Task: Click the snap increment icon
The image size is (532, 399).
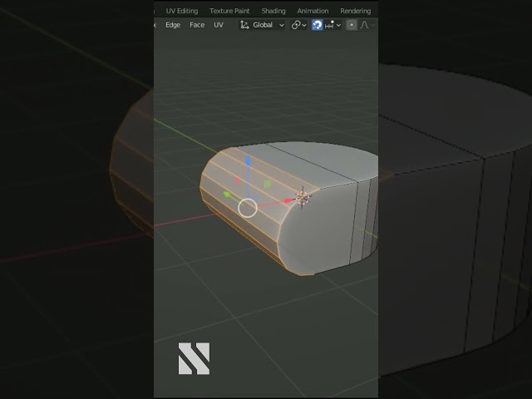Action: pyautogui.click(x=329, y=25)
